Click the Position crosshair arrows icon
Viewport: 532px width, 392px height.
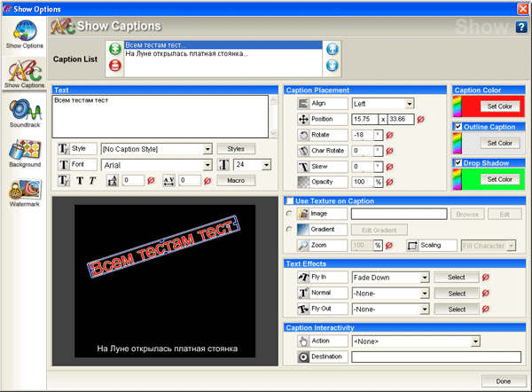tap(303, 119)
